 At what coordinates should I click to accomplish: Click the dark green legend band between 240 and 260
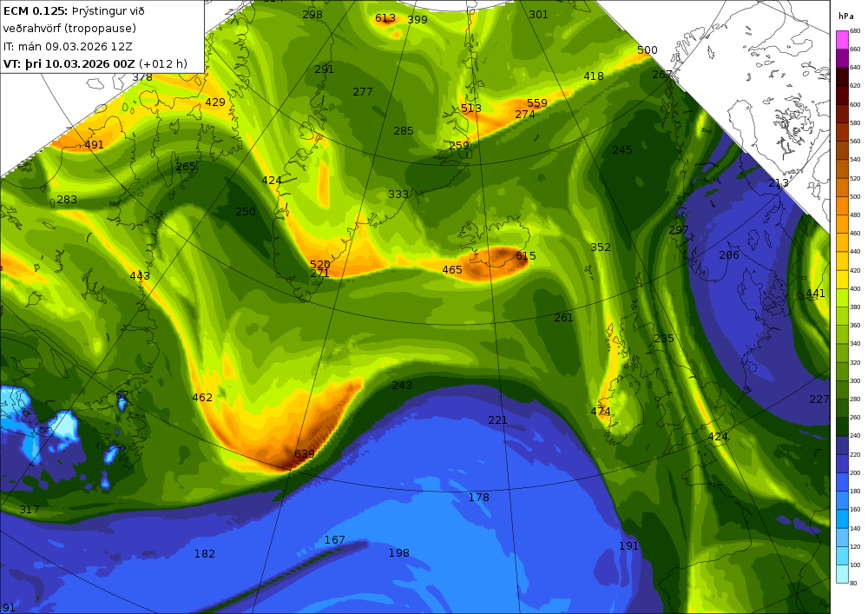coord(842,426)
